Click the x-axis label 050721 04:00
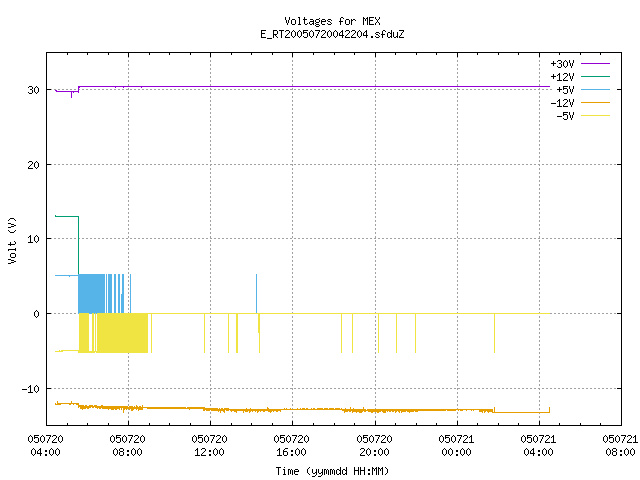640x480 pixels. [538, 445]
